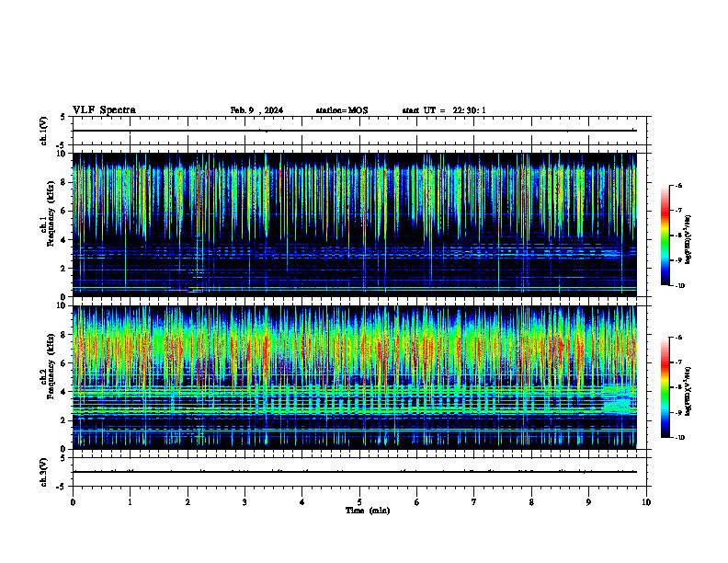Click the "2" tick on ch.1 frequency axis
Screen dimensions: 728x563
coord(63,269)
